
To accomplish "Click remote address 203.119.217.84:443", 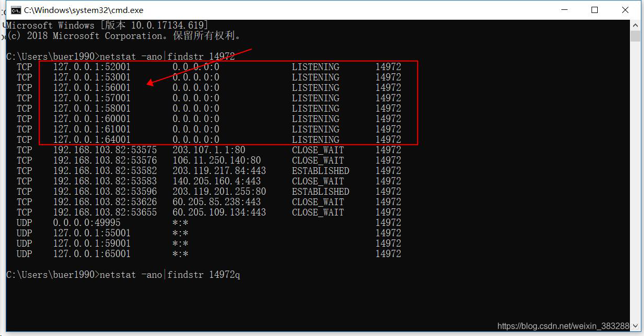I will (x=219, y=171).
